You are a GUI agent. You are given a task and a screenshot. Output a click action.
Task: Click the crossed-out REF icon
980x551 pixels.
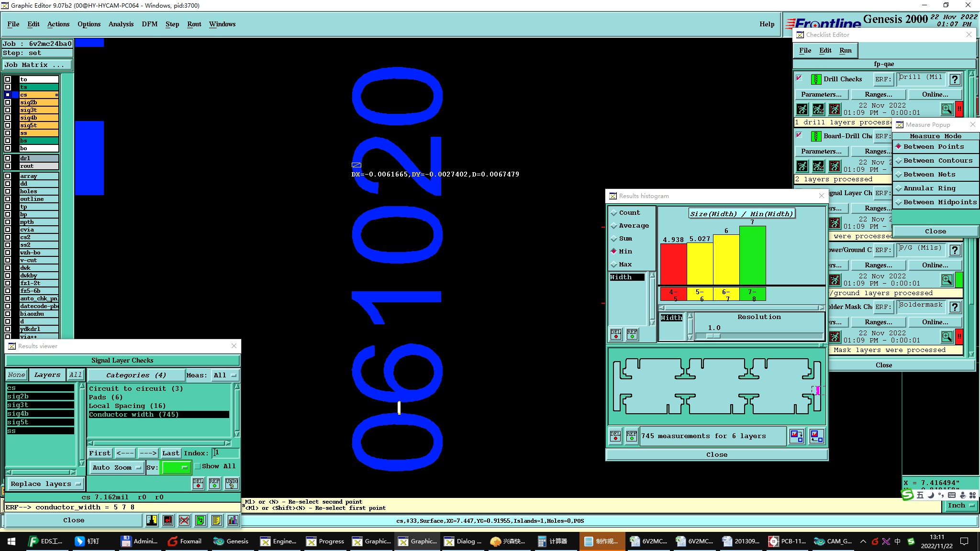(x=184, y=520)
